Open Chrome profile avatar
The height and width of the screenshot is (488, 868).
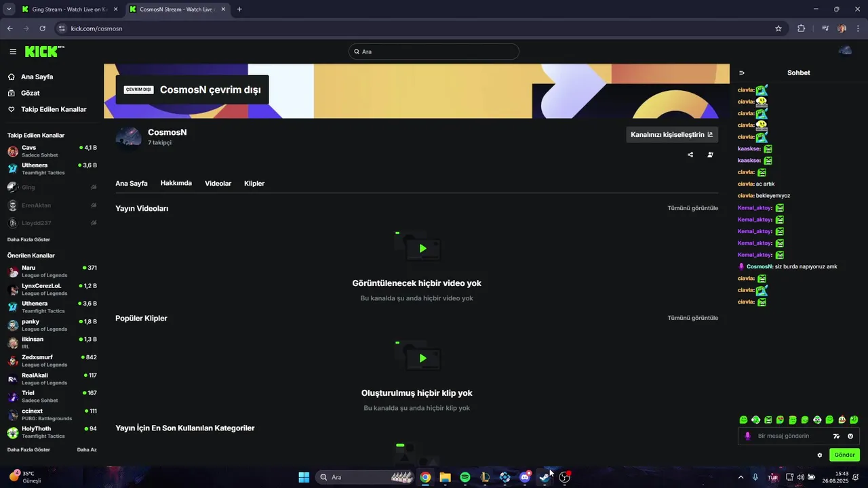tap(842, 28)
